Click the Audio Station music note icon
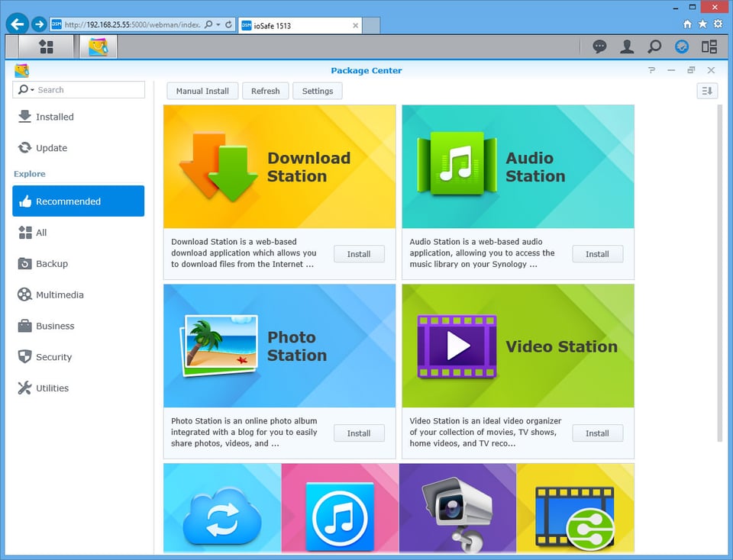 [x=457, y=163]
